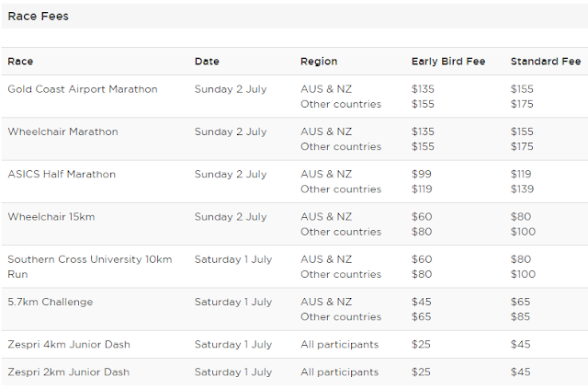Click Saturday 1 July for 5.7km Challenge
This screenshot has height=389, width=588.
point(233,302)
